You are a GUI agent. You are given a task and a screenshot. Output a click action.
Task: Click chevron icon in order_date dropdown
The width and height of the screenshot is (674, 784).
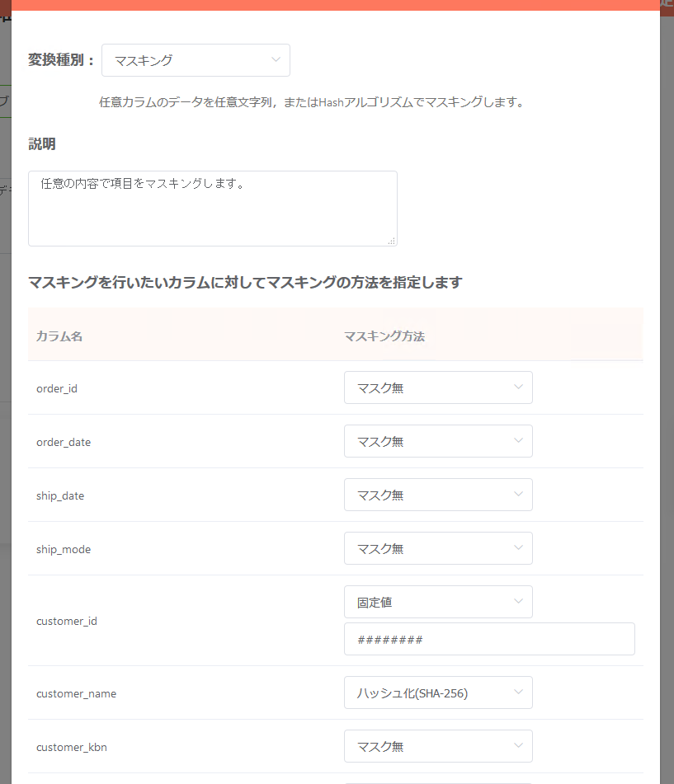[x=518, y=440]
